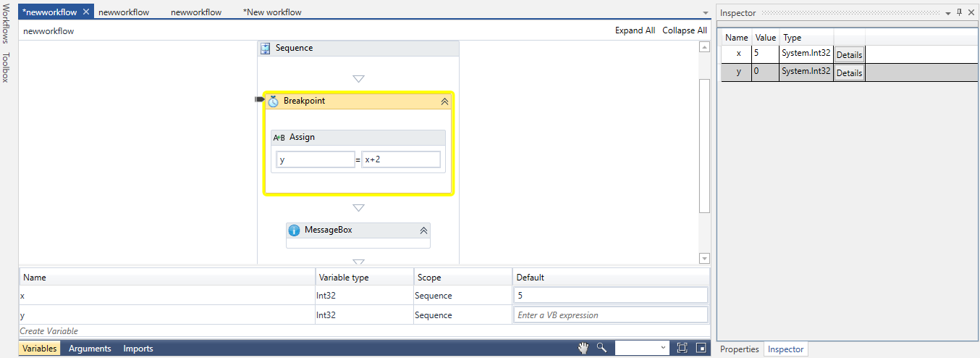Select the pan hand tool

(583, 349)
